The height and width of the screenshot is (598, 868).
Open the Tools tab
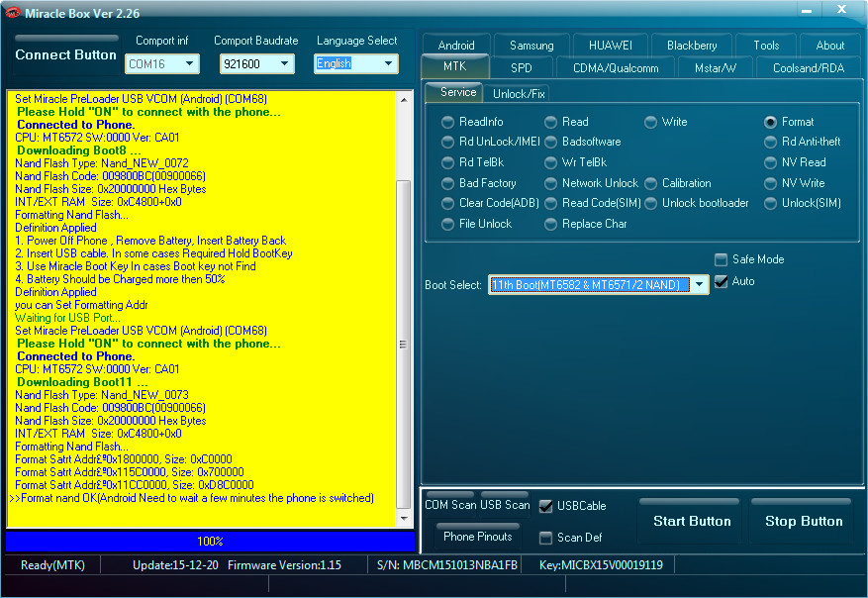766,46
